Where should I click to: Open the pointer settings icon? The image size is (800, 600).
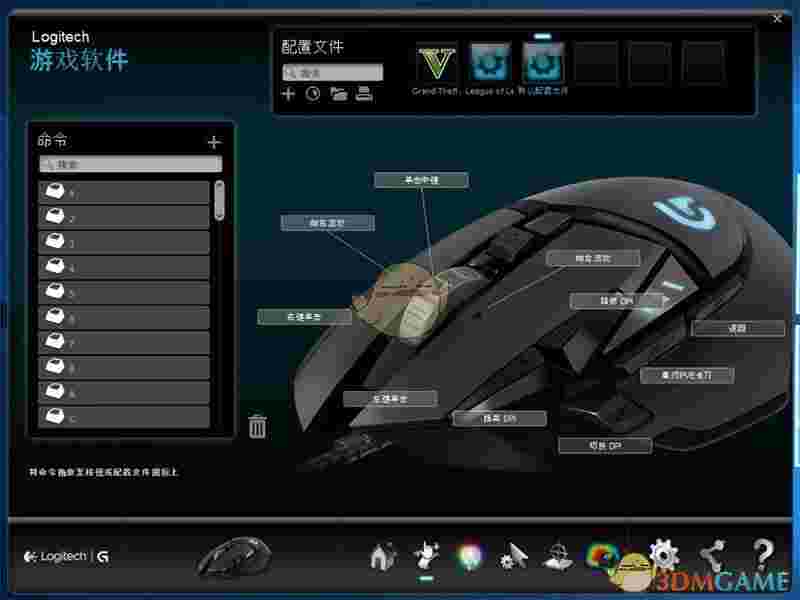(x=514, y=556)
